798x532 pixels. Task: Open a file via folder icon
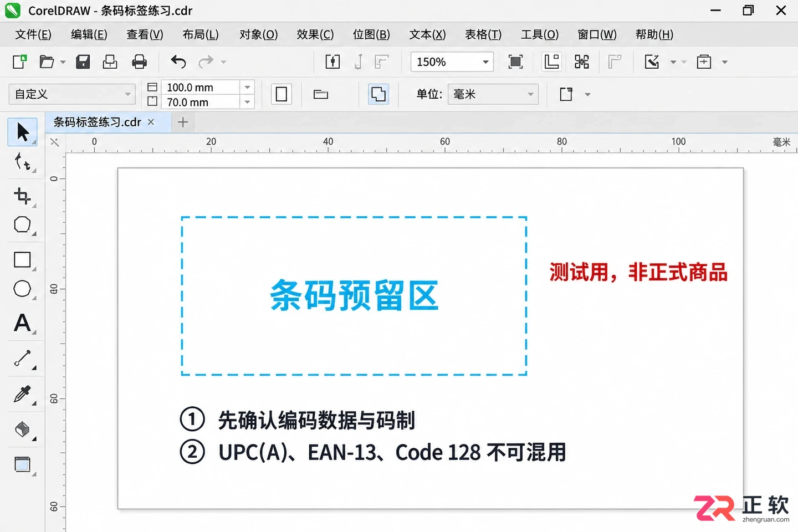[47, 62]
